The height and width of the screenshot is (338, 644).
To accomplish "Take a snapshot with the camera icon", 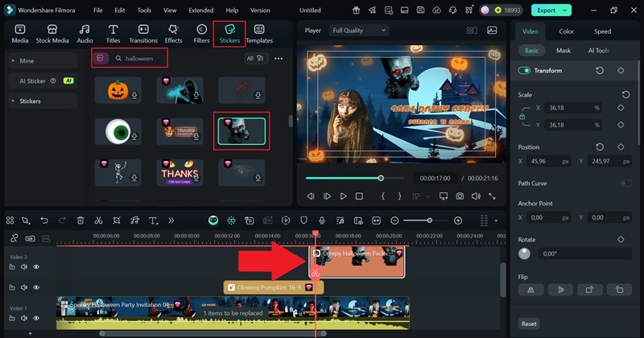I will pos(460,196).
